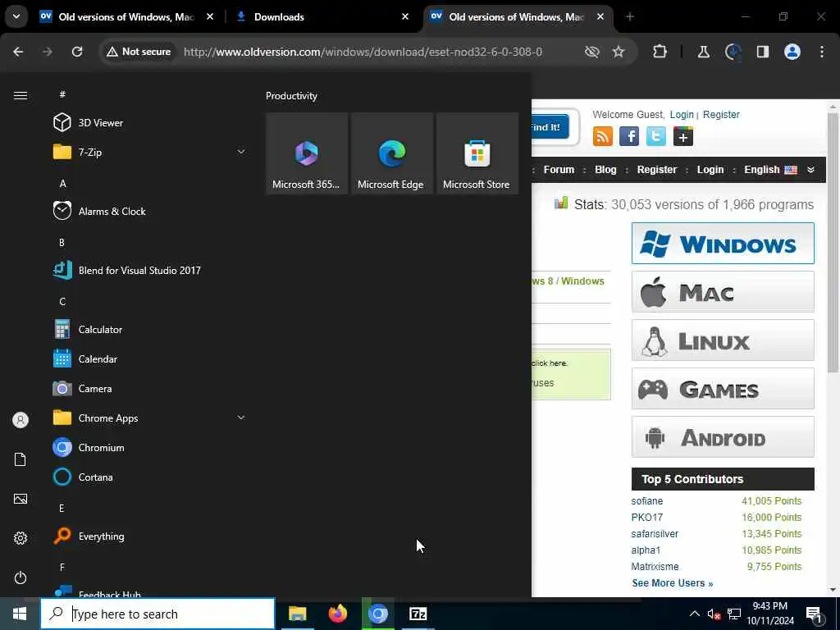The image size is (840, 630).
Task: Show hidden system tray icons
Action: 694,614
